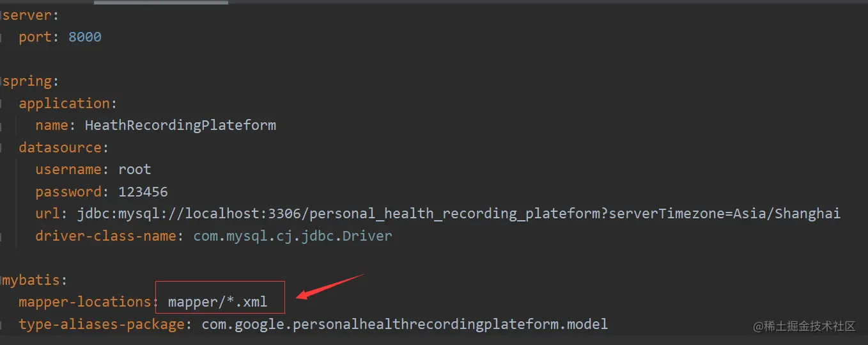Click the type-aliases-package key
The height and width of the screenshot is (345, 868).
102,325
